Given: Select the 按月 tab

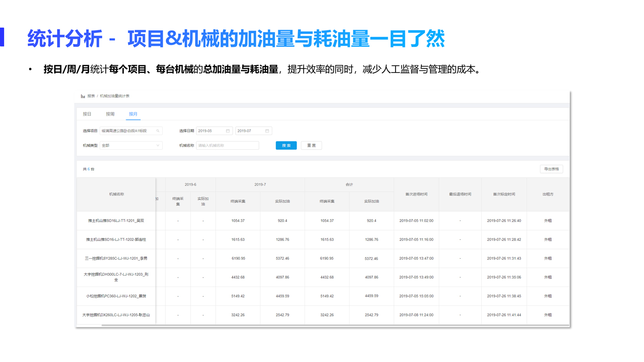Looking at the screenshot, I should (x=133, y=114).
